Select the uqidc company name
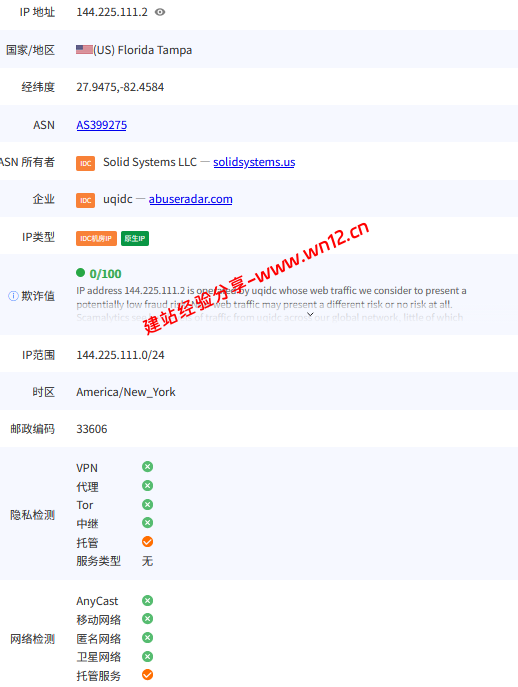The height and width of the screenshot is (687, 518). point(118,199)
